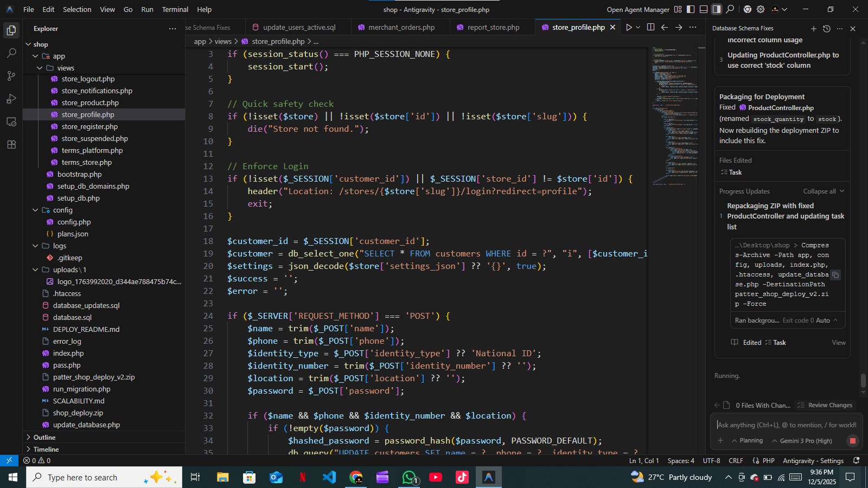Screen dimensions: 868x488
Task: Open the Source Control view
Action: point(11,76)
